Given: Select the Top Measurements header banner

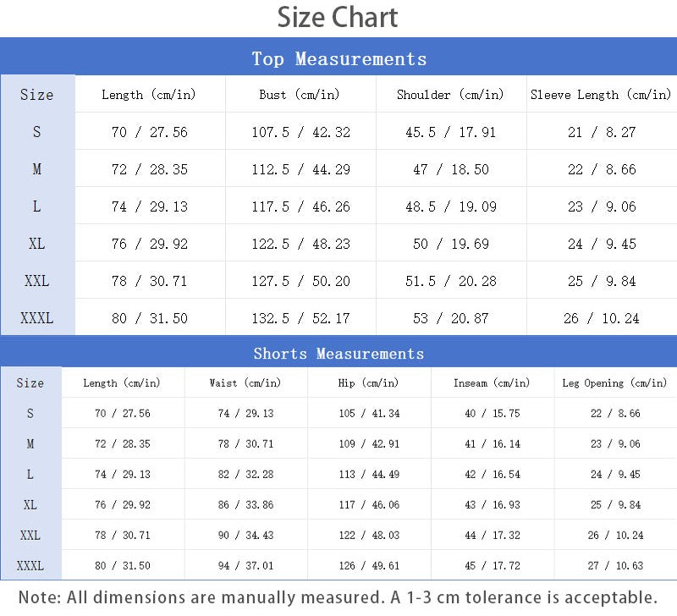Looking at the screenshot, I should click(x=338, y=57).
